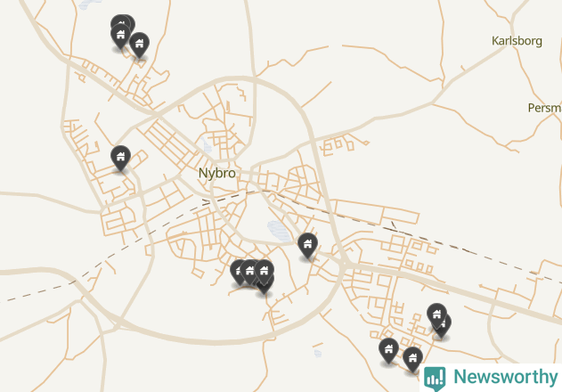
Task: Click the small lake just north of Nybro label
Action: [207, 145]
